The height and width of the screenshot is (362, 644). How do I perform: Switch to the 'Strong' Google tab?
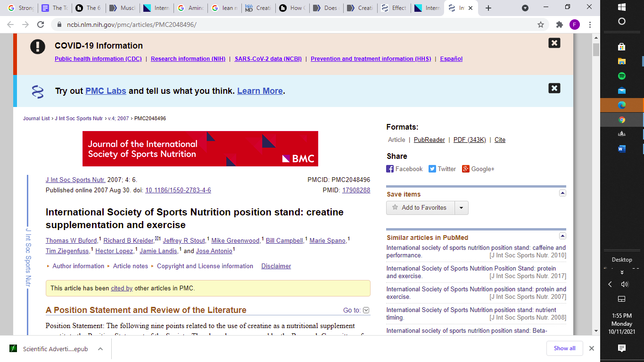coord(21,8)
